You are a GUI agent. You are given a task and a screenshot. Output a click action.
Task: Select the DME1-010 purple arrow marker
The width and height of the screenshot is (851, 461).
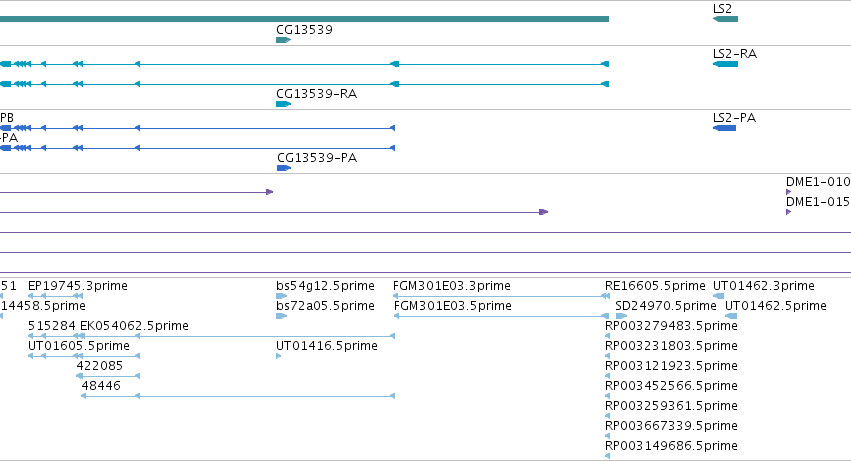click(789, 192)
